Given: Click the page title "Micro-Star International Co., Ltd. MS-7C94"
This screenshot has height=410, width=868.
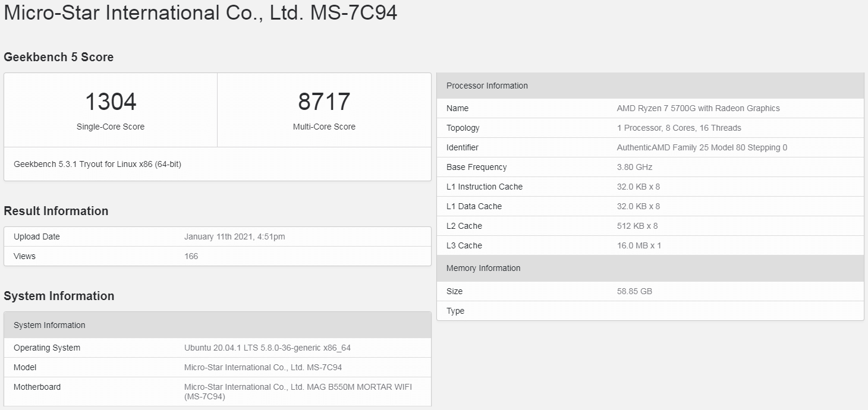Looking at the screenshot, I should click(200, 13).
